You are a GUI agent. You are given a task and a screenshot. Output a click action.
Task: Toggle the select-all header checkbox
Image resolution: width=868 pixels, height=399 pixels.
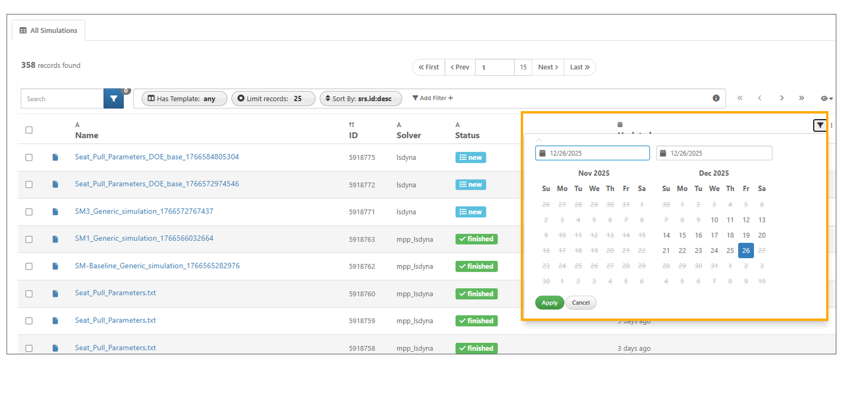click(x=29, y=130)
